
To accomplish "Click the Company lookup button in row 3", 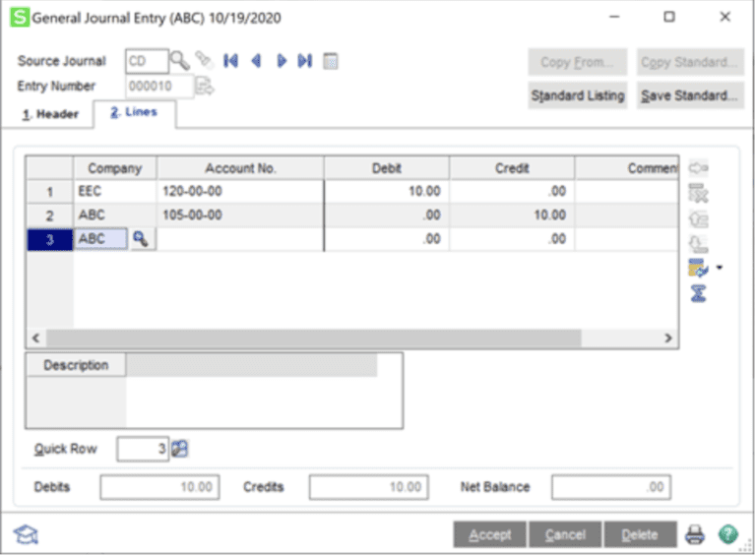I will (x=142, y=239).
